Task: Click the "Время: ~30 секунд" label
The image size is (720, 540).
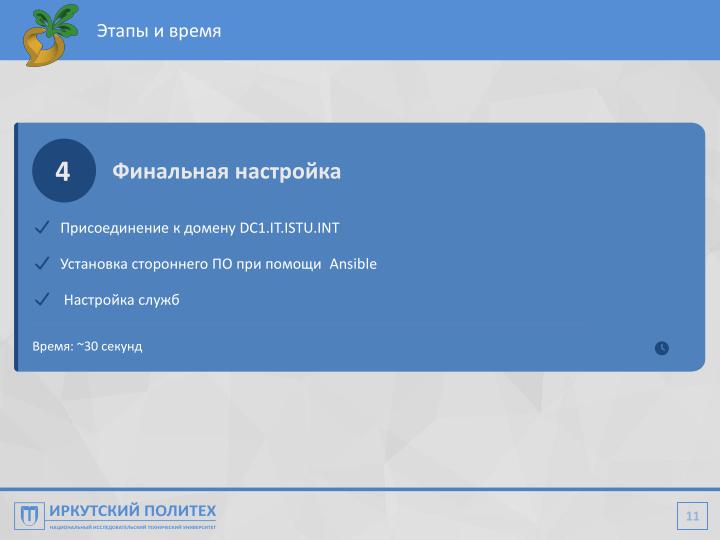Action: pyautogui.click(x=87, y=346)
